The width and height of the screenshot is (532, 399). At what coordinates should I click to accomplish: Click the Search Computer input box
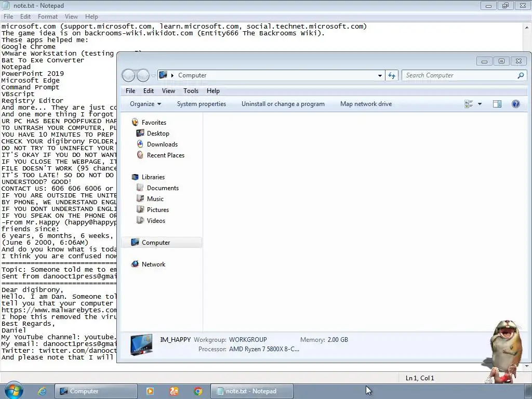point(459,75)
